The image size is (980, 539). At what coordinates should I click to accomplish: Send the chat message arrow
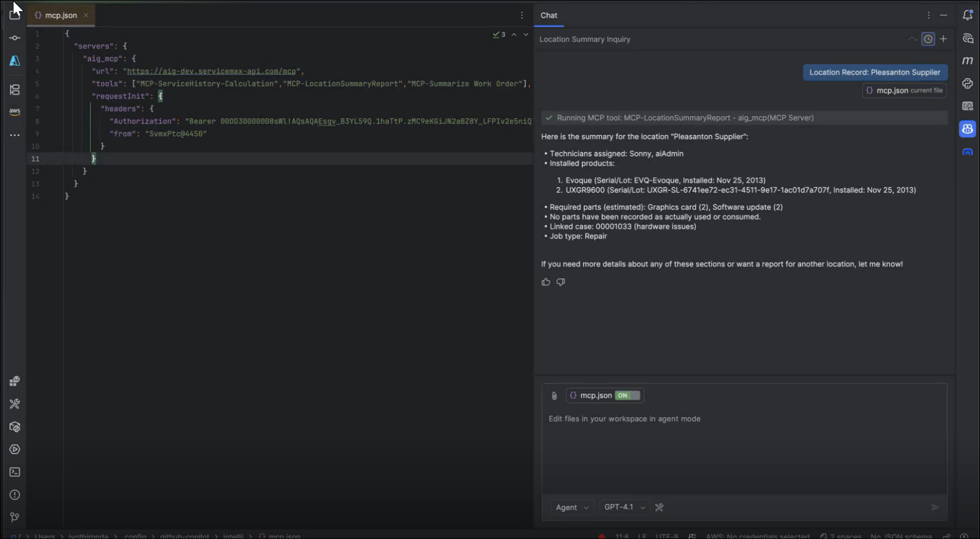click(935, 507)
